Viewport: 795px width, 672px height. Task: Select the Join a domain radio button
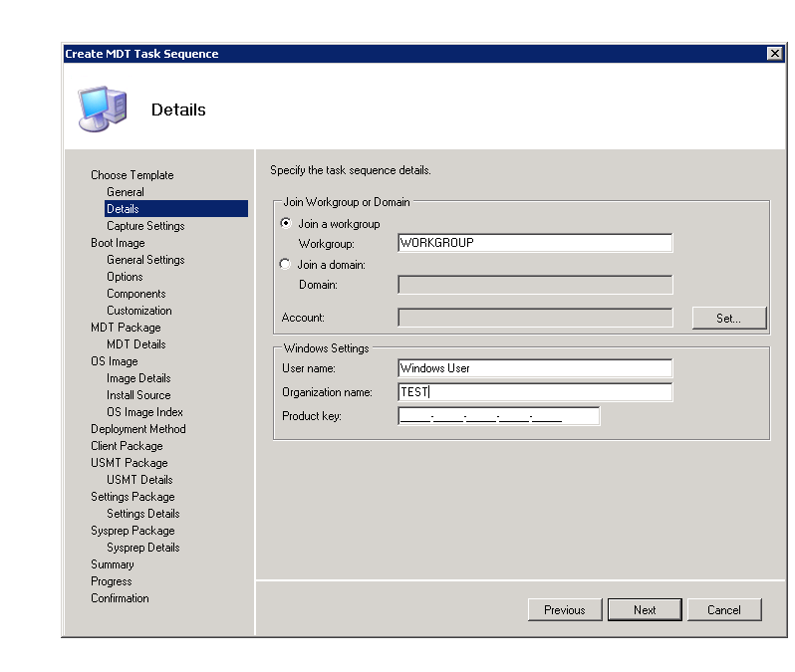click(286, 265)
